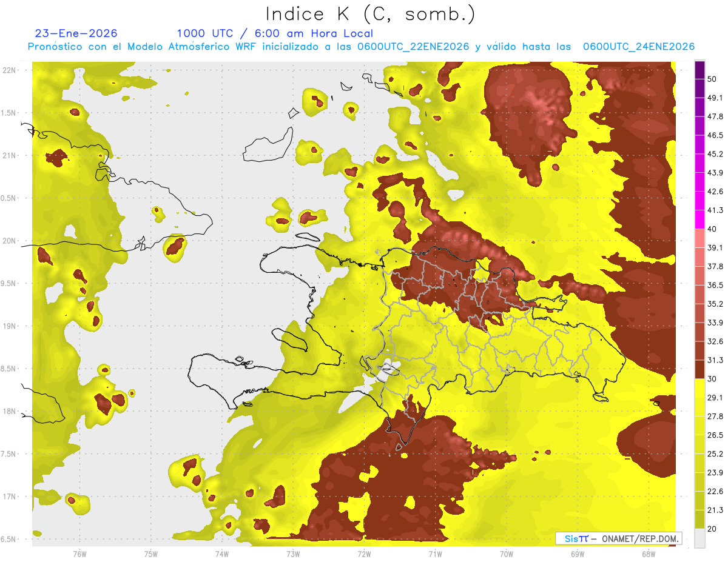Click the legend value "25.2"
728x562 pixels.
click(715, 454)
